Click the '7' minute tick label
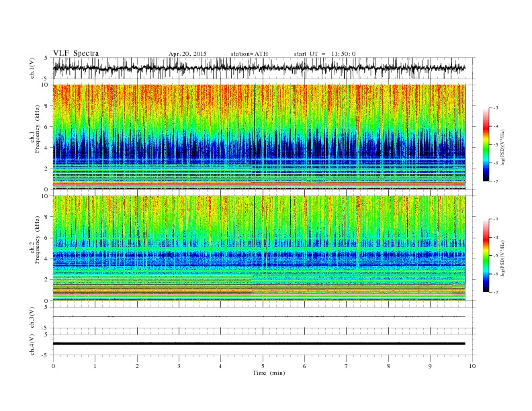This screenshot has width=532, height=411. [x=346, y=366]
